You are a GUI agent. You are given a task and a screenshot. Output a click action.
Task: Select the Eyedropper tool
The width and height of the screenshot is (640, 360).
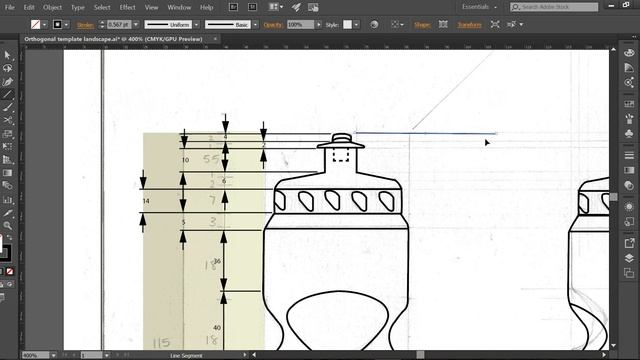pyautogui.click(x=7, y=213)
